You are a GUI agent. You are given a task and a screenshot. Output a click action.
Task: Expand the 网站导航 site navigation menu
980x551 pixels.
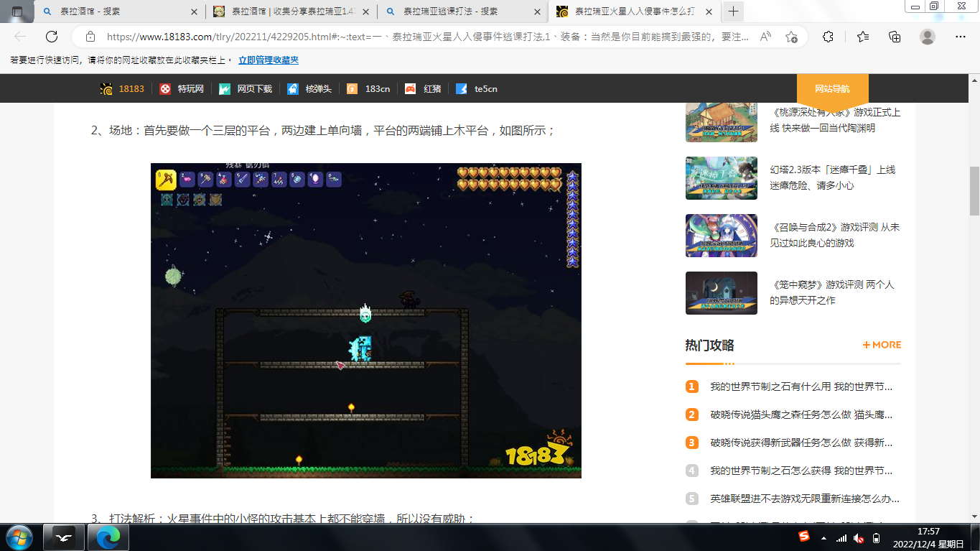click(x=832, y=88)
